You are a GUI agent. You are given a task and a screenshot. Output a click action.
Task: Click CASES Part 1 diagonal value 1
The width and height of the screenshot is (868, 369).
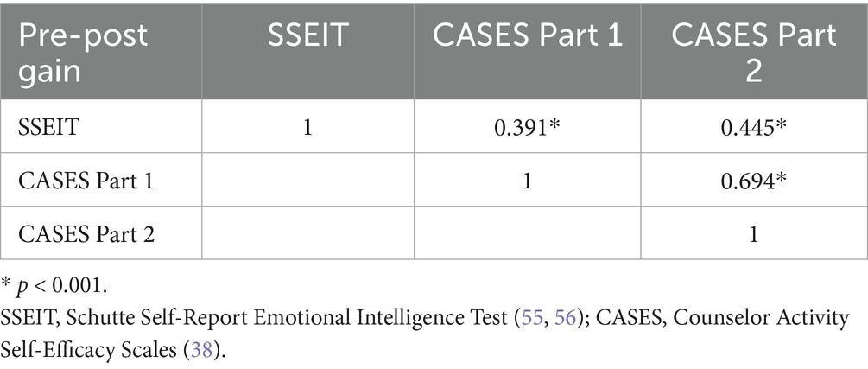coord(527,181)
